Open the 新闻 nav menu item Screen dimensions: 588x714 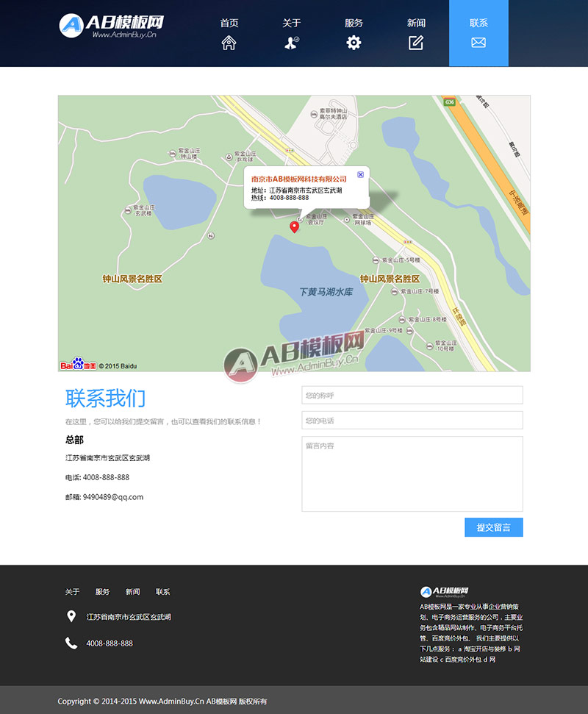[x=416, y=23]
